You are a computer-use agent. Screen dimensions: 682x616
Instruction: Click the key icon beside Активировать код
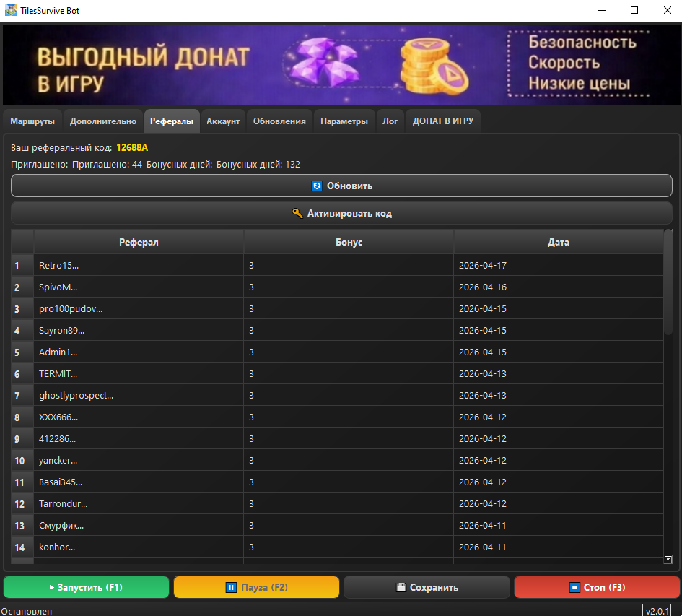tap(297, 213)
